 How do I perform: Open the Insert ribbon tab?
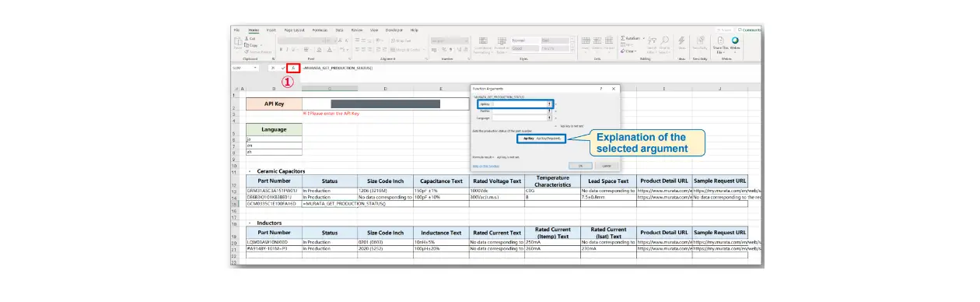pyautogui.click(x=271, y=30)
